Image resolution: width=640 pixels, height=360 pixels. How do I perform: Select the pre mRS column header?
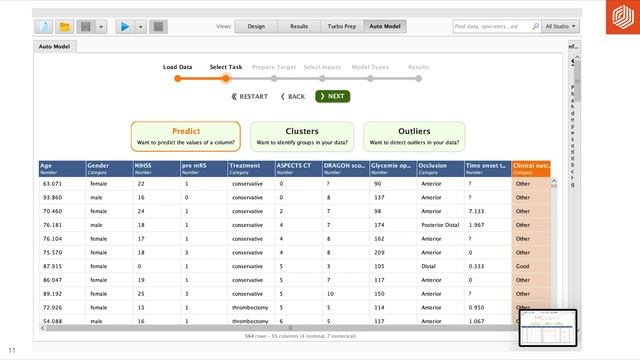click(204, 169)
